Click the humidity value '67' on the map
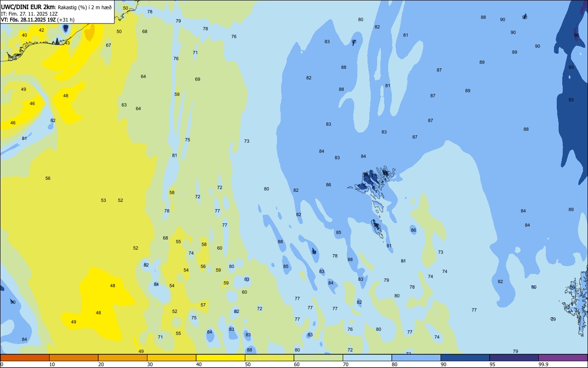Viewport: 588px width, 368px height. [108, 45]
